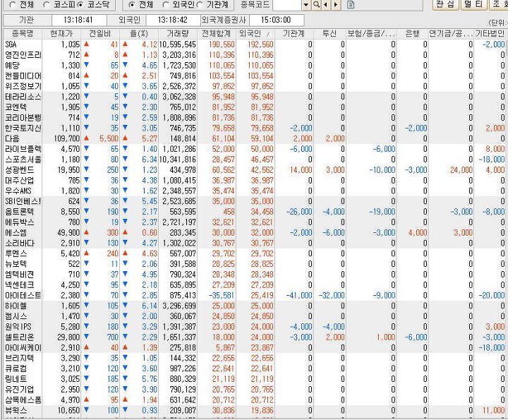Select the 캔들미디어 stock row
Viewport: 508px width, 420px height.
click(x=255, y=76)
